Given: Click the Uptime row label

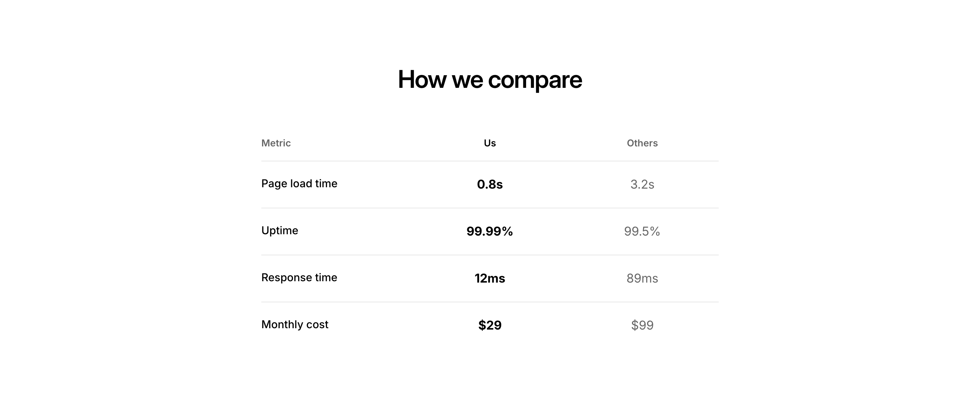Looking at the screenshot, I should (x=280, y=230).
